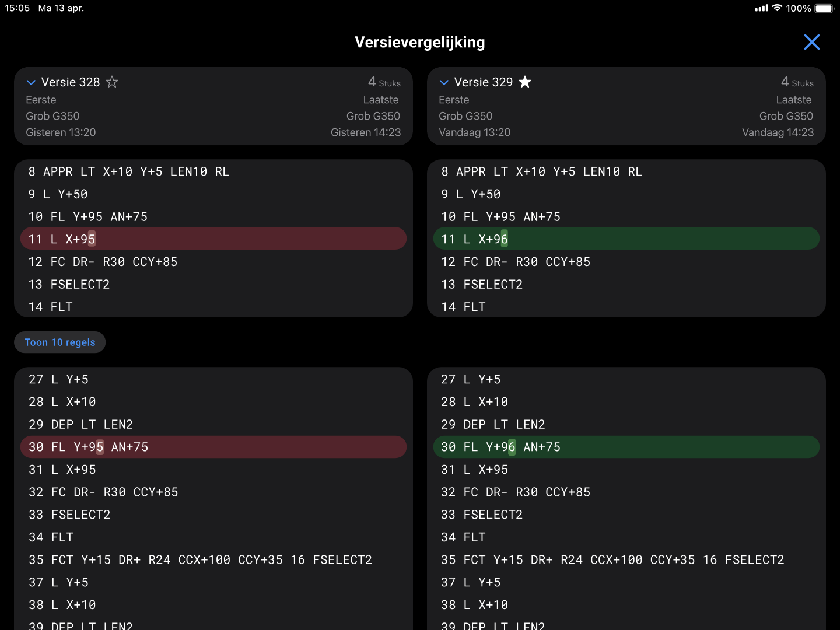Select line '37 L Y+5' in Versie 328 pane
840x630 pixels.
[213, 582]
